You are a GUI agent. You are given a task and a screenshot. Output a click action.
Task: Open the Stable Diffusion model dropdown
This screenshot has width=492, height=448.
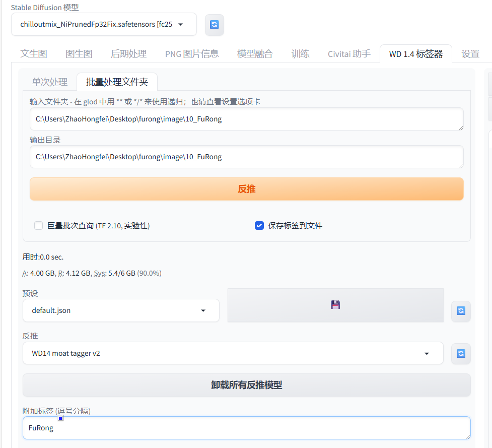104,24
